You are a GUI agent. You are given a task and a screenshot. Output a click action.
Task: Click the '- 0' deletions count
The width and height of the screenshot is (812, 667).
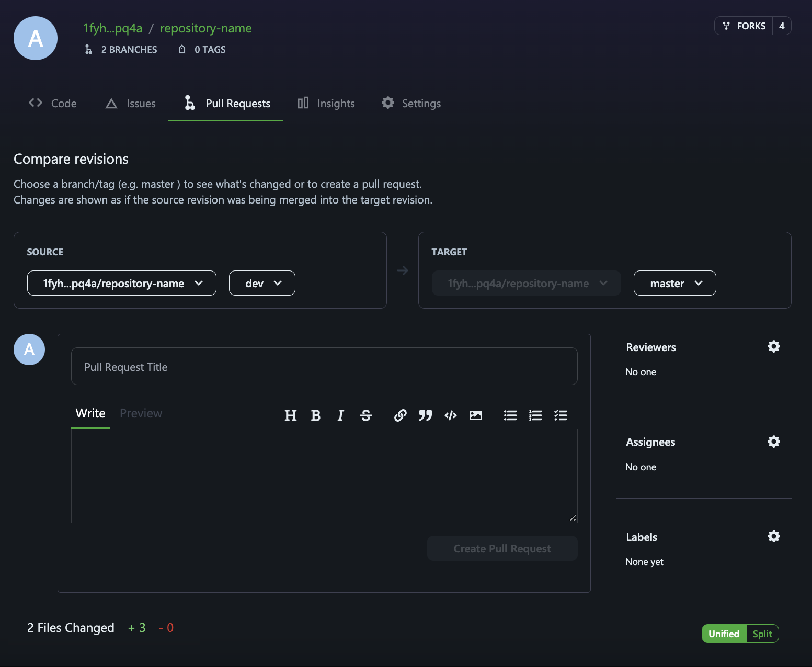[x=166, y=628]
